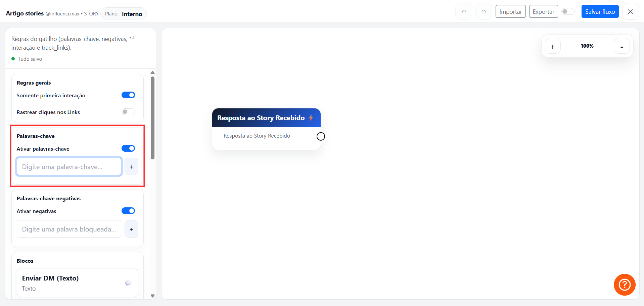Image resolution: width=644 pixels, height=306 pixels.
Task: Click the @influenci.max • STORY label
Action: coord(72,14)
